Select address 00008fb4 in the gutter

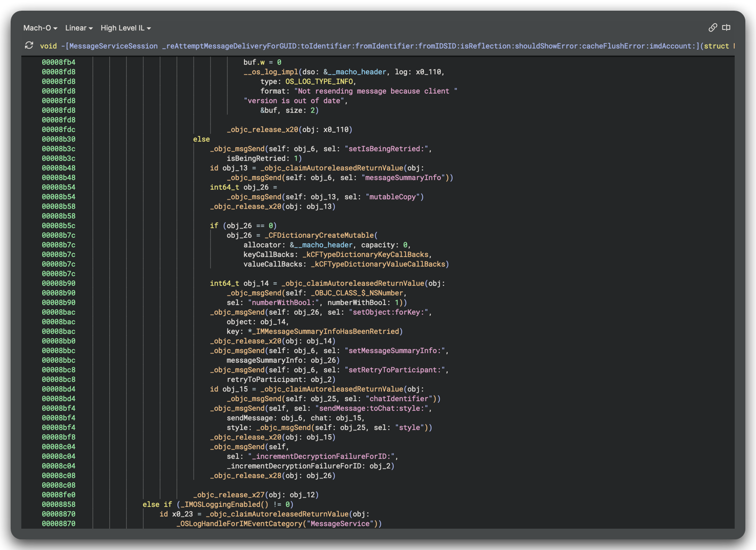(59, 62)
